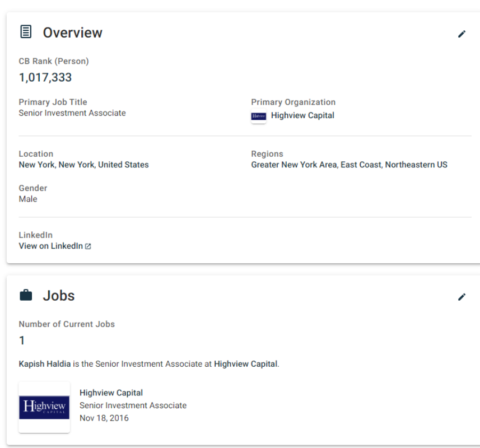Click the Number of Current Jobs label
The width and height of the screenshot is (480, 448).
coord(67,324)
